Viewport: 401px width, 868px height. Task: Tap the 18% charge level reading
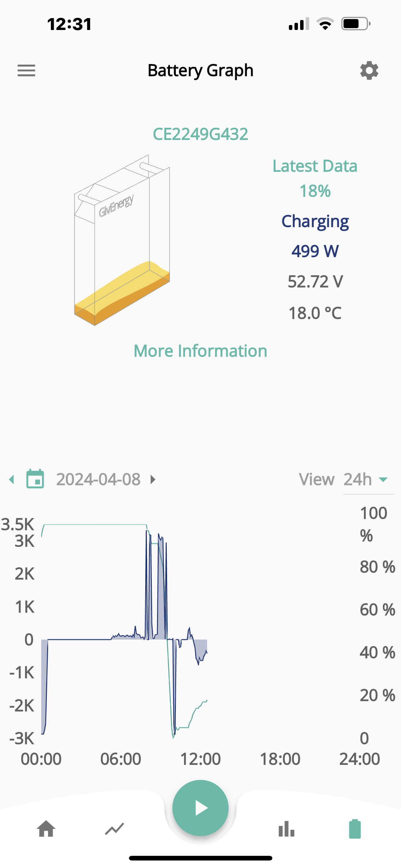click(x=315, y=191)
